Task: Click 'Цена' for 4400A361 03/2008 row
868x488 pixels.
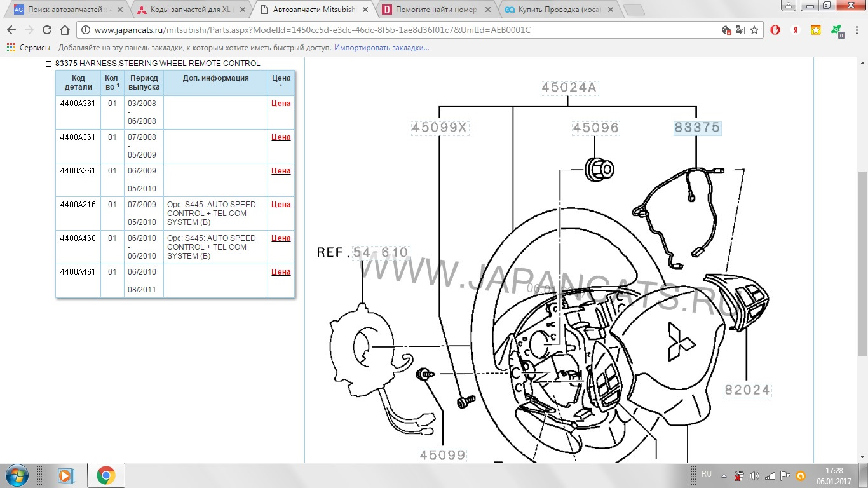Action: click(x=281, y=104)
